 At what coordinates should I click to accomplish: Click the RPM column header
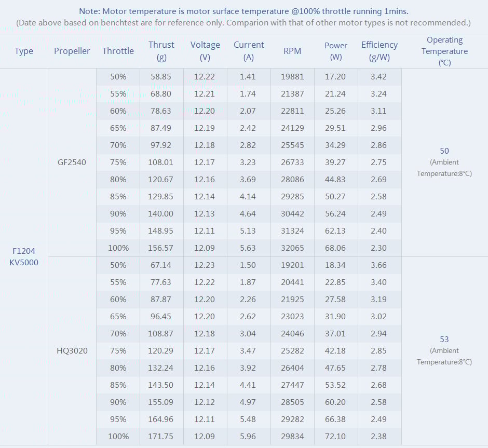point(292,51)
